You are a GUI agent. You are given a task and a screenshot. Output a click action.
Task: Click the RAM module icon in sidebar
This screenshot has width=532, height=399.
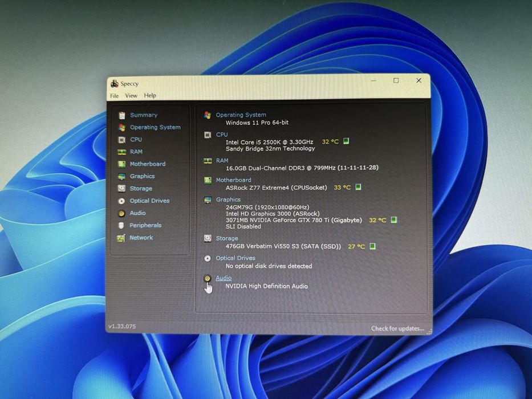[x=122, y=152]
